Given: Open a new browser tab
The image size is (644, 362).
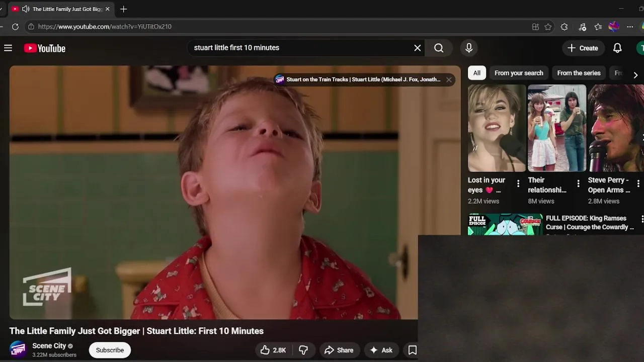Looking at the screenshot, I should [x=123, y=9].
